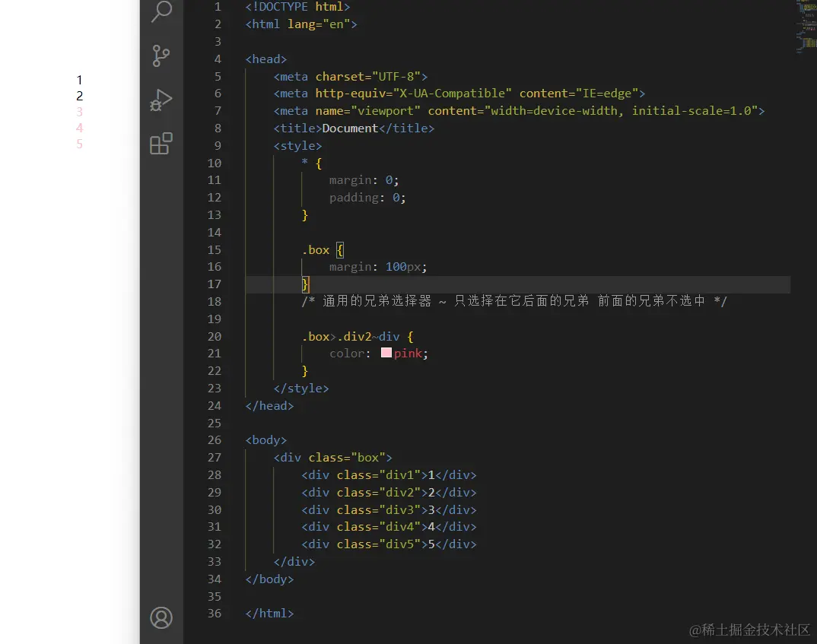Click the .box>.div2~div selector
Screen dimensions: 817x644
(351, 337)
